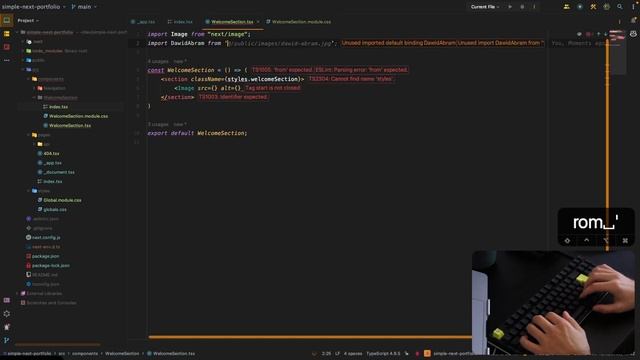Click the components breadcrumb in status bar
The image size is (640, 360).
(x=85, y=353)
